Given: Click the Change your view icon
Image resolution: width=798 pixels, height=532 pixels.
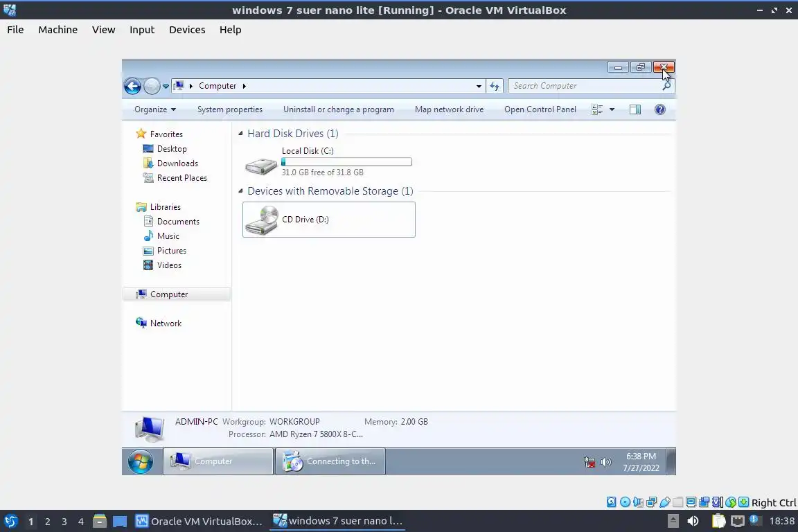Looking at the screenshot, I should [598, 109].
